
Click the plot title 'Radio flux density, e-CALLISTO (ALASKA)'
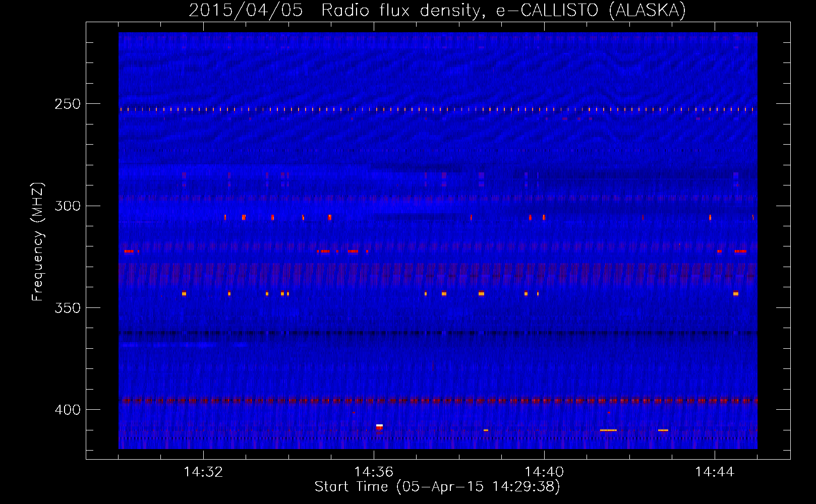point(503,10)
